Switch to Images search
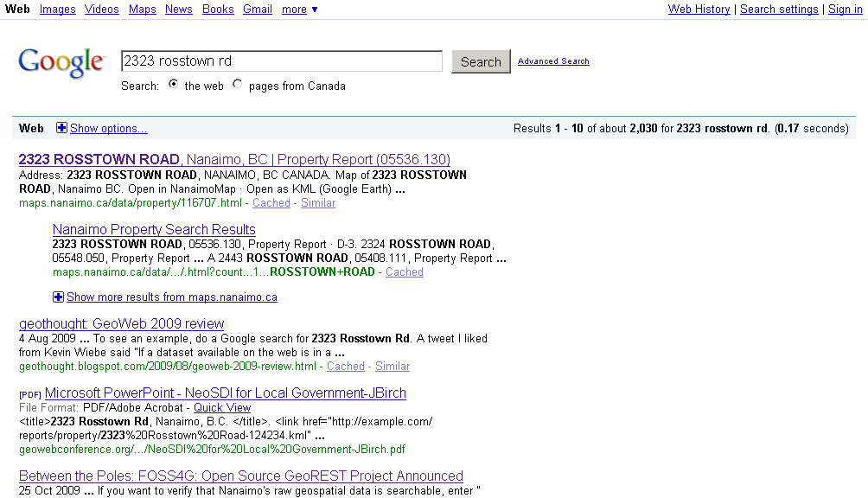Screen dimensions: 868x498 point(57,10)
